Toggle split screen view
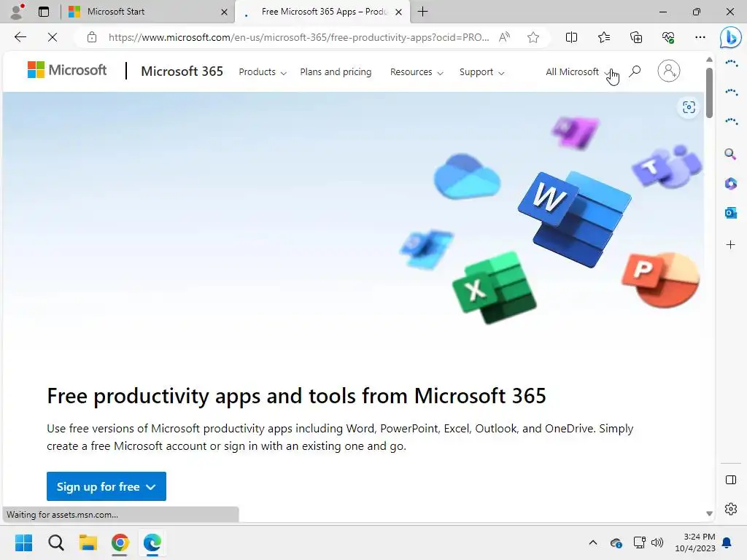Image resolution: width=747 pixels, height=560 pixels. [x=571, y=37]
